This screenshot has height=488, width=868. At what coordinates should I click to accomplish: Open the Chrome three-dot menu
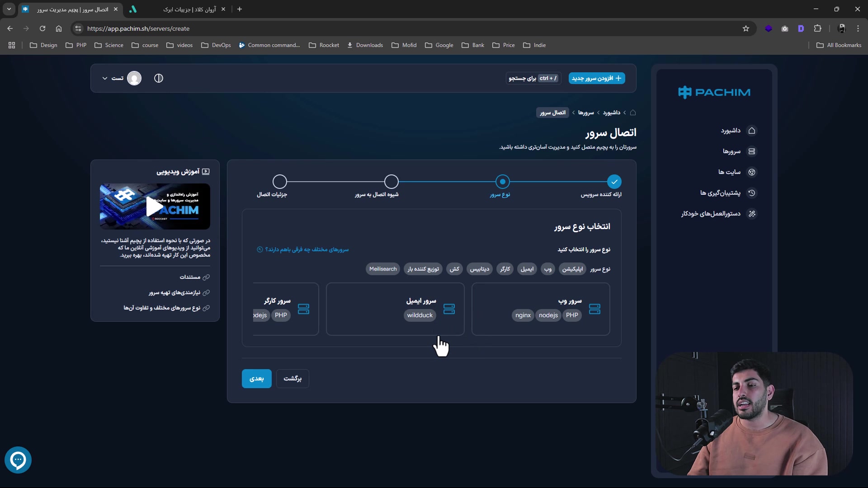(x=858, y=28)
